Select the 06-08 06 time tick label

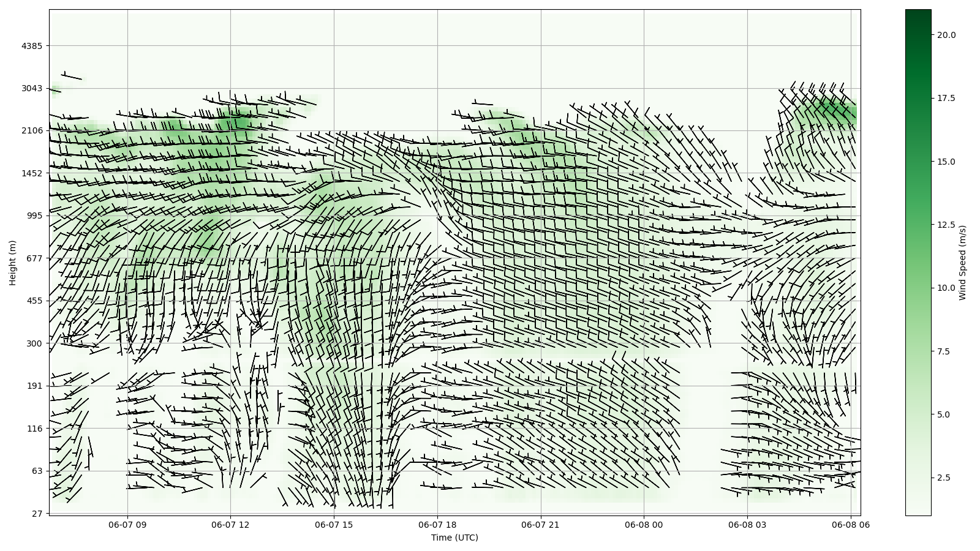click(850, 525)
